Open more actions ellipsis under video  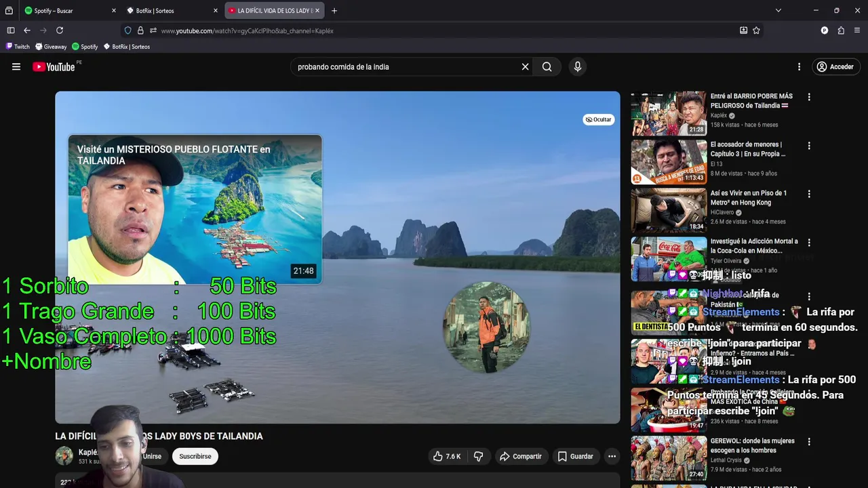(x=612, y=456)
